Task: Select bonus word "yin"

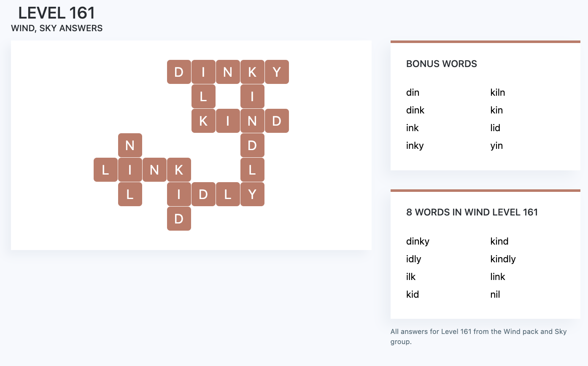Action: click(496, 146)
